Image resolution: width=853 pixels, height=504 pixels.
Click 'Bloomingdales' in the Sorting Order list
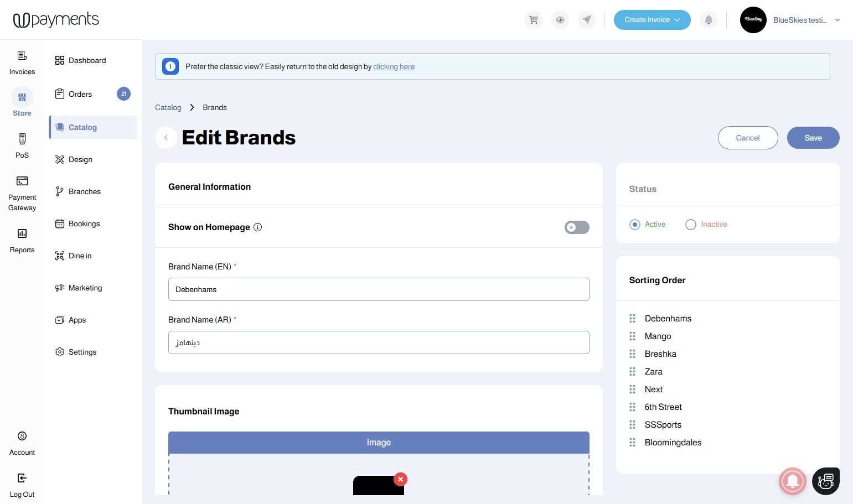coord(673,443)
